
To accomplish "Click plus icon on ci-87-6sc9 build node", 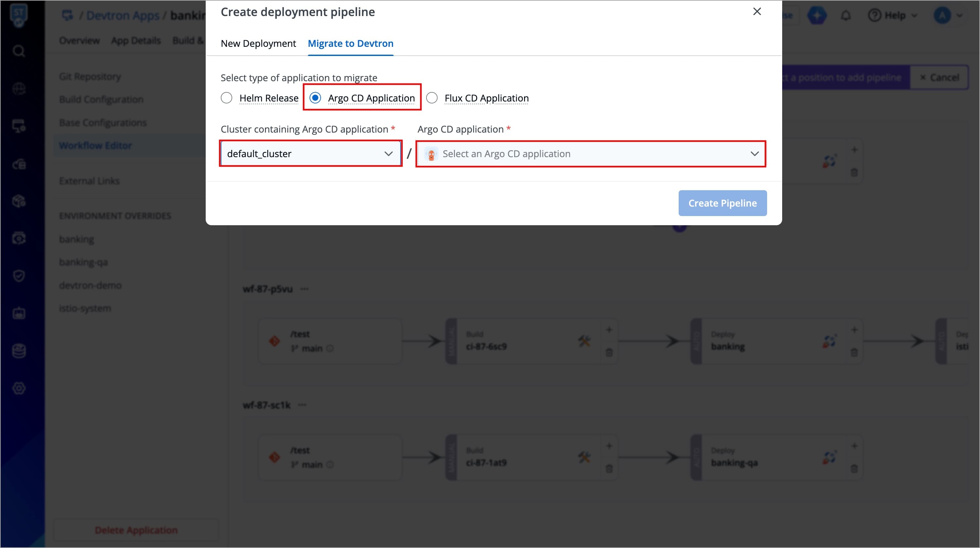I will point(609,330).
